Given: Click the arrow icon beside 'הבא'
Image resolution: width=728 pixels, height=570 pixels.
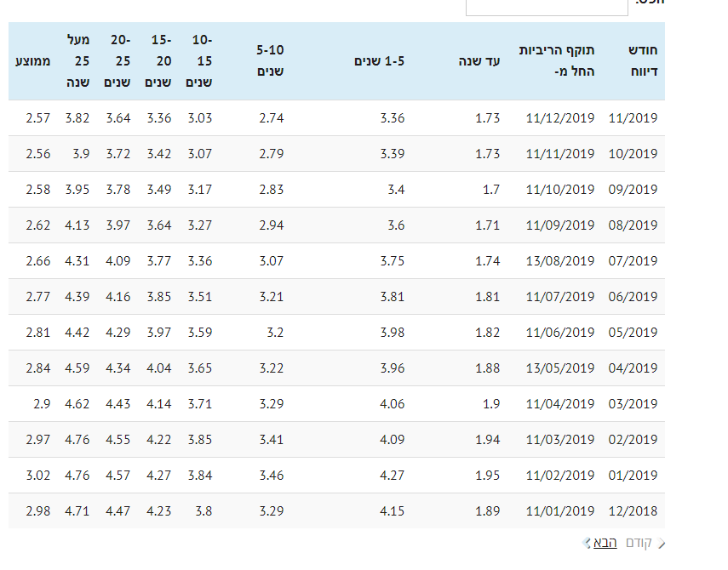Looking at the screenshot, I should (x=587, y=543).
